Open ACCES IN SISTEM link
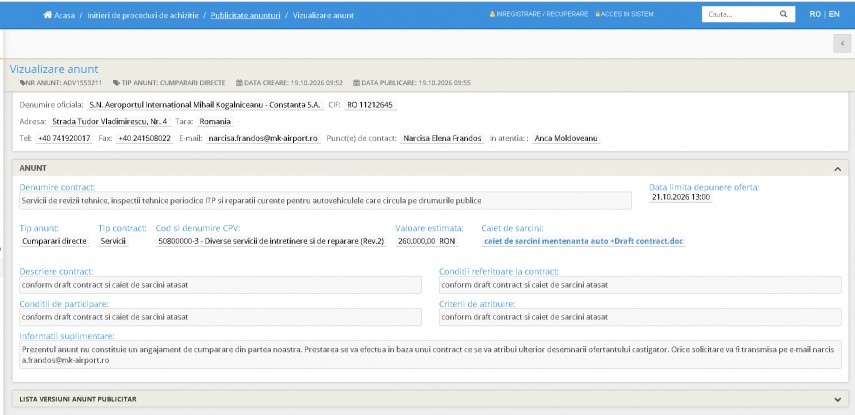The image size is (855, 415). pyautogui.click(x=627, y=14)
